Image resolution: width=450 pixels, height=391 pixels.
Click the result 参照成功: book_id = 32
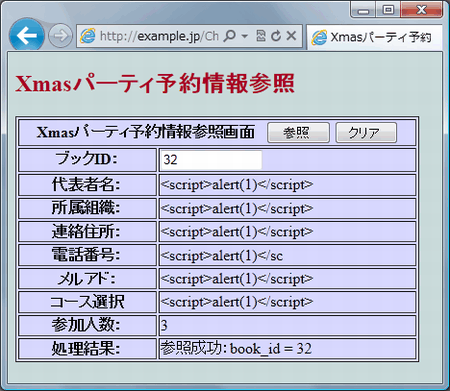(x=236, y=349)
